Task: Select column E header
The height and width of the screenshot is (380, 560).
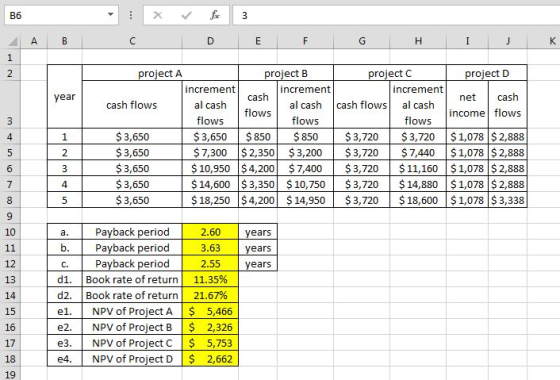Action: click(258, 41)
